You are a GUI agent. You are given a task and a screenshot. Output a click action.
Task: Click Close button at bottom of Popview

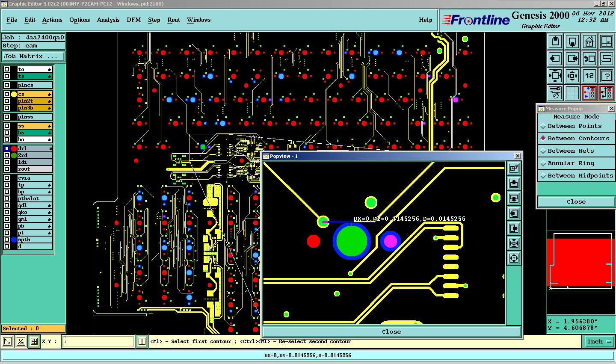[391, 332]
